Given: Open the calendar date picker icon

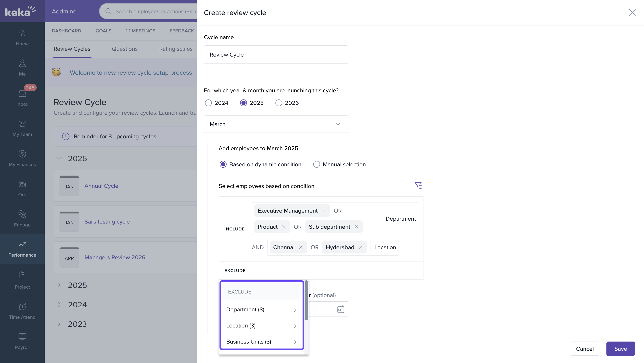Looking at the screenshot, I should point(341,309).
